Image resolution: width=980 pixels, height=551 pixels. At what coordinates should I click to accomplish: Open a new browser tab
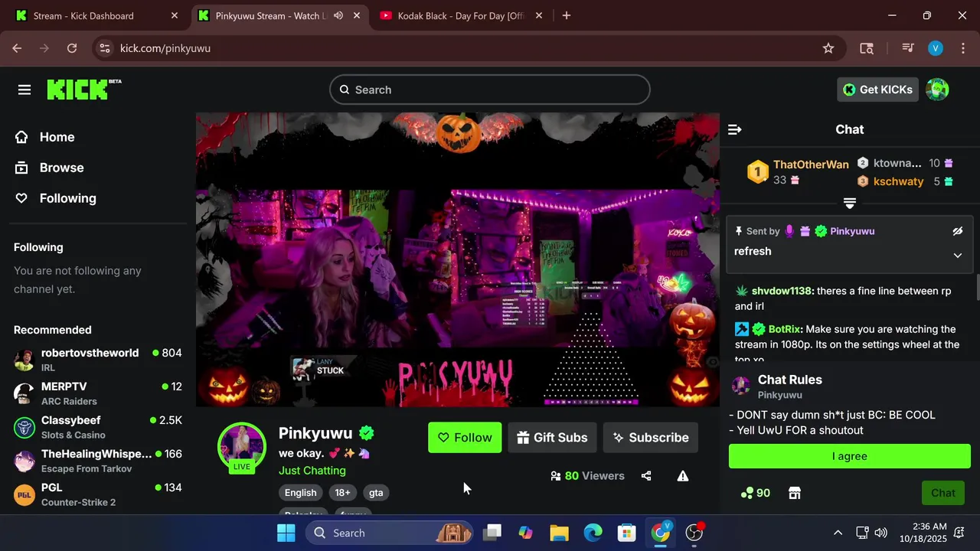click(566, 15)
